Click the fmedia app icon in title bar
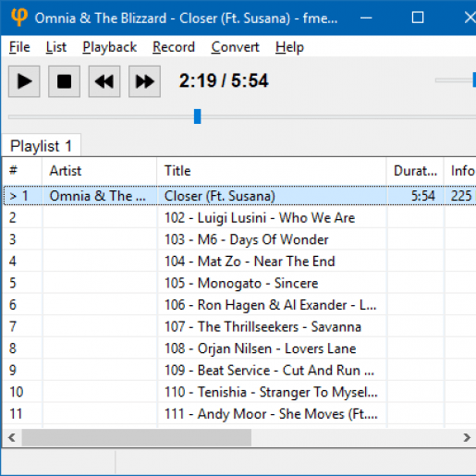Screen dimensions: 476x476 19,17
